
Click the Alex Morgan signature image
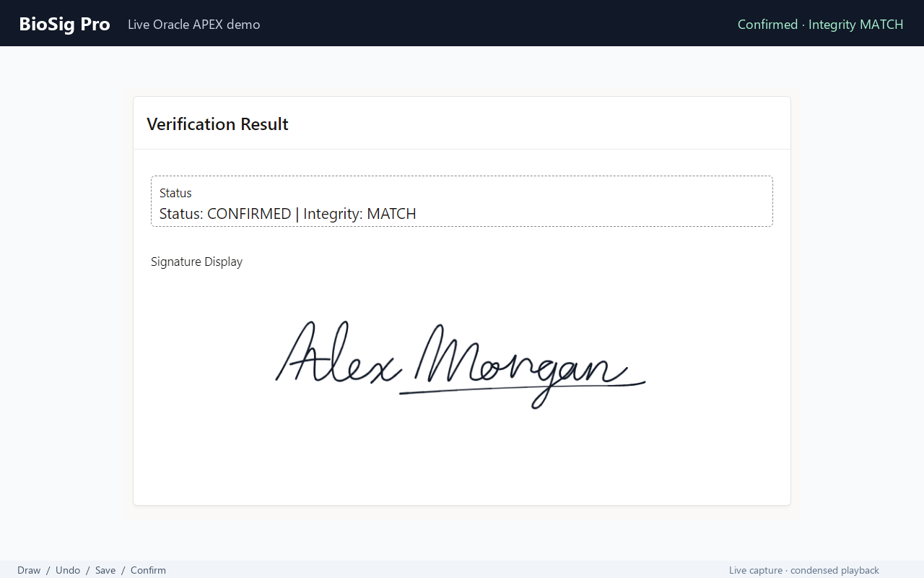(461, 364)
